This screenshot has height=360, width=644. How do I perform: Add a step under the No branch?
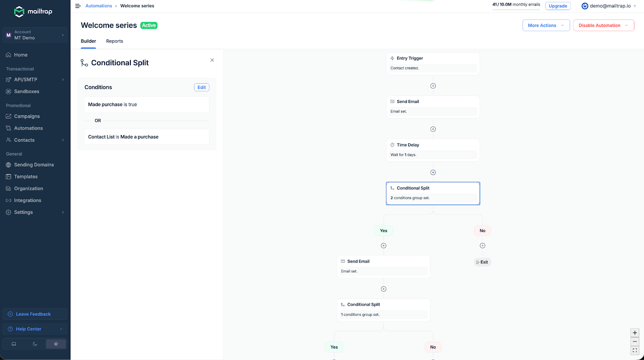[483, 246]
